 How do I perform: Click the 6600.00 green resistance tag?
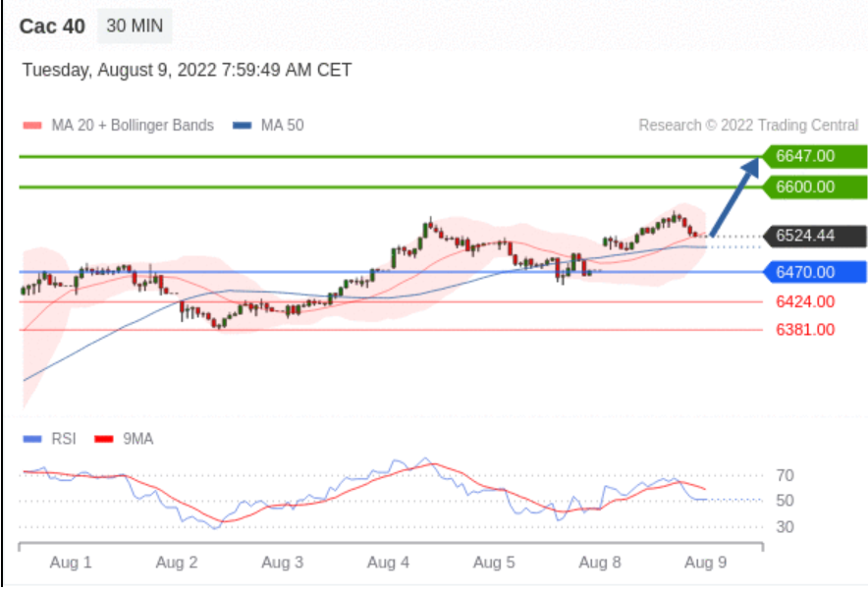814,188
